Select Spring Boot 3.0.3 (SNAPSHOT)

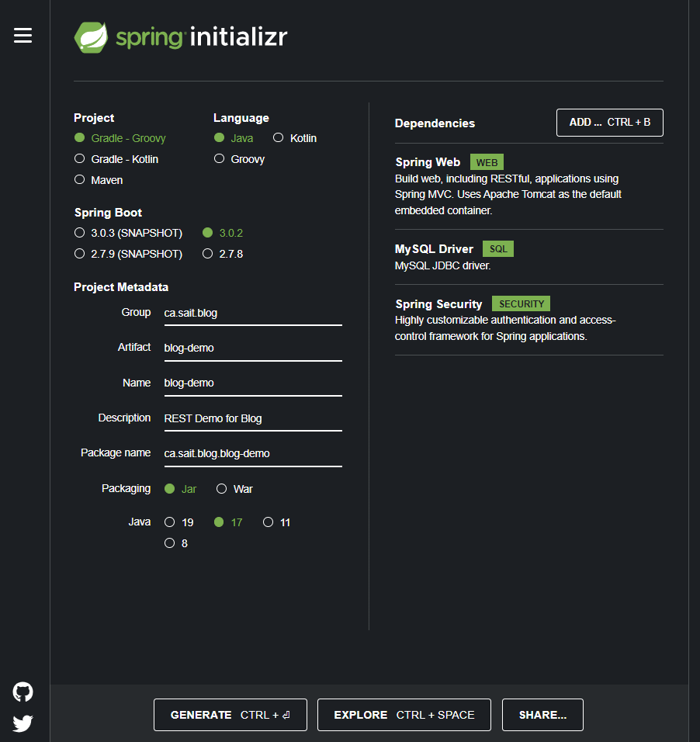coord(128,233)
